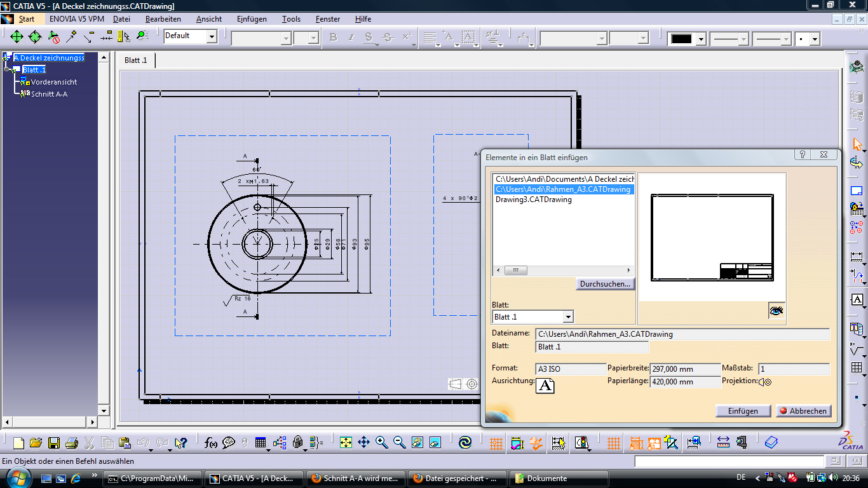Click the Maßstab scale input field
Screen dimensions: 868x488
794,369
